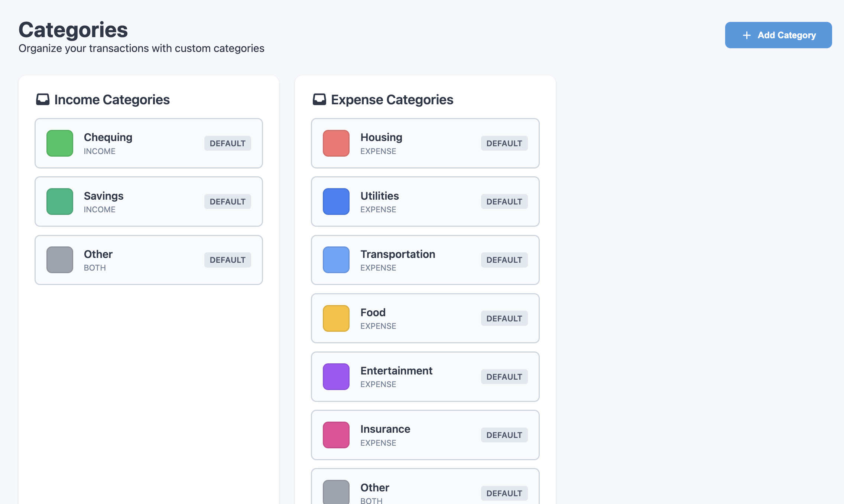The height and width of the screenshot is (504, 844).
Task: Click the DEFAULT badge on Chequing
Action: (227, 143)
